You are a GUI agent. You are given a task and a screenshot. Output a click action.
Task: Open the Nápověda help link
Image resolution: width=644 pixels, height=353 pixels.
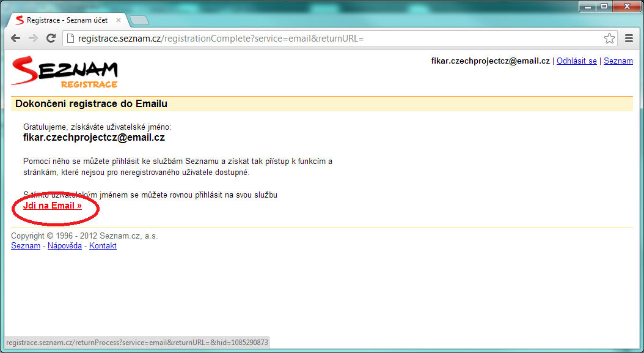[x=65, y=245]
